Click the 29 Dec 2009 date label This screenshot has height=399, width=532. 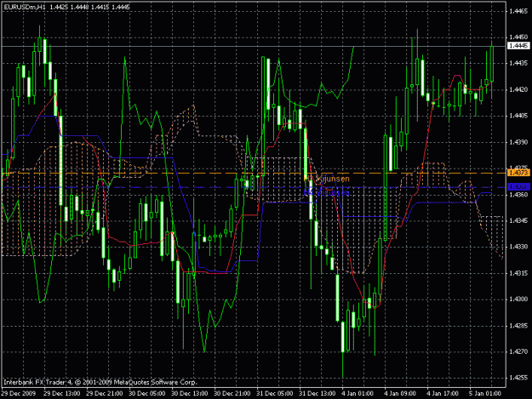coord(19,394)
